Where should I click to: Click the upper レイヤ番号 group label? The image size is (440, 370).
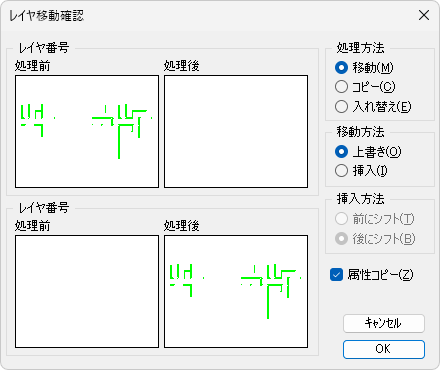43,48
